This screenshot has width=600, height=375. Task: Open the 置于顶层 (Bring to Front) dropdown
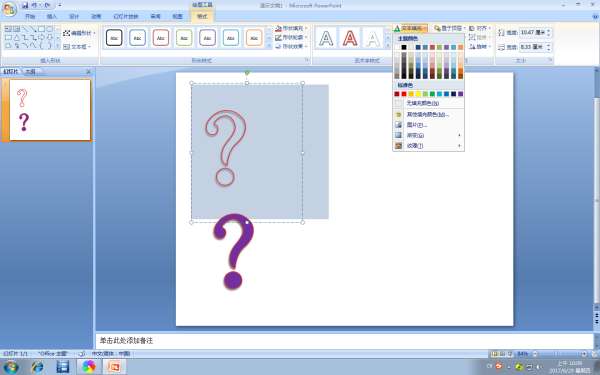pyautogui.click(x=449, y=28)
